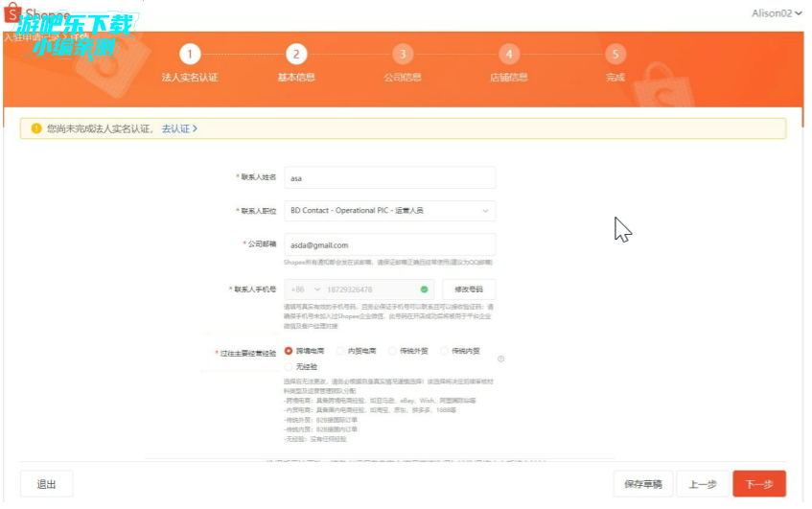The height and width of the screenshot is (509, 812).
Task: Open the Alison02 account dropdown
Action: (777, 13)
